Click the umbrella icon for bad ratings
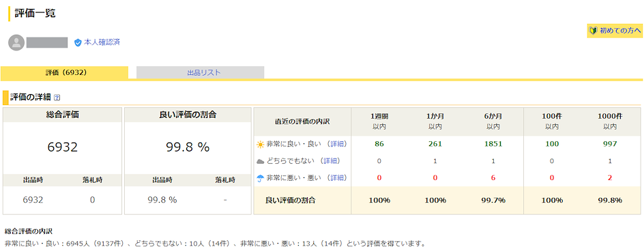 (261, 178)
